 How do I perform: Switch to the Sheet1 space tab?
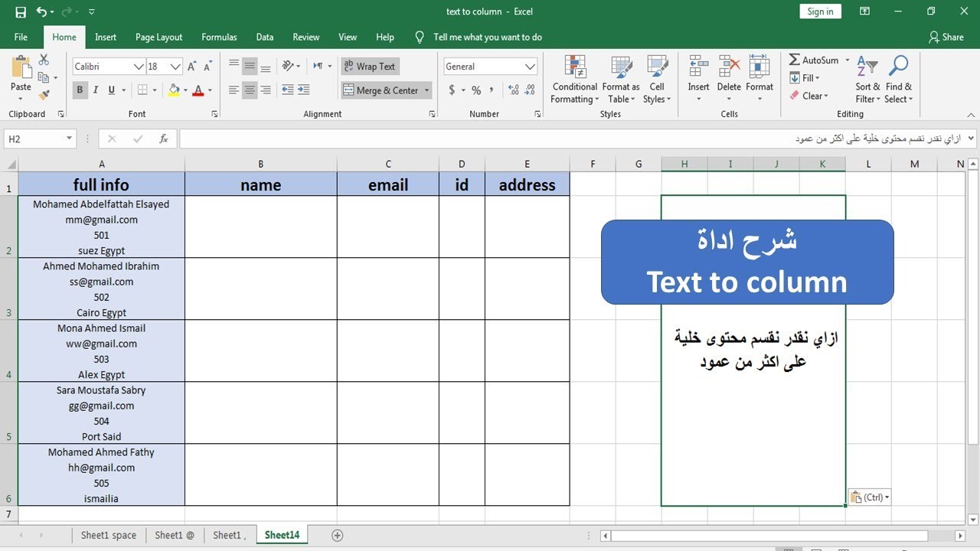pyautogui.click(x=108, y=535)
